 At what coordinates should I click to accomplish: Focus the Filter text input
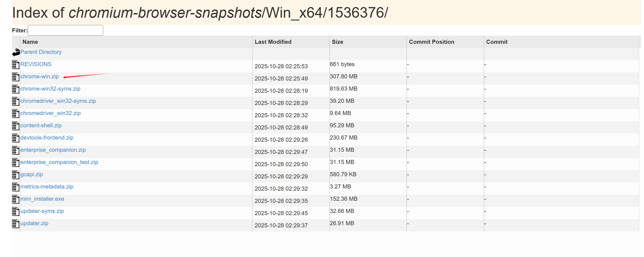point(65,30)
